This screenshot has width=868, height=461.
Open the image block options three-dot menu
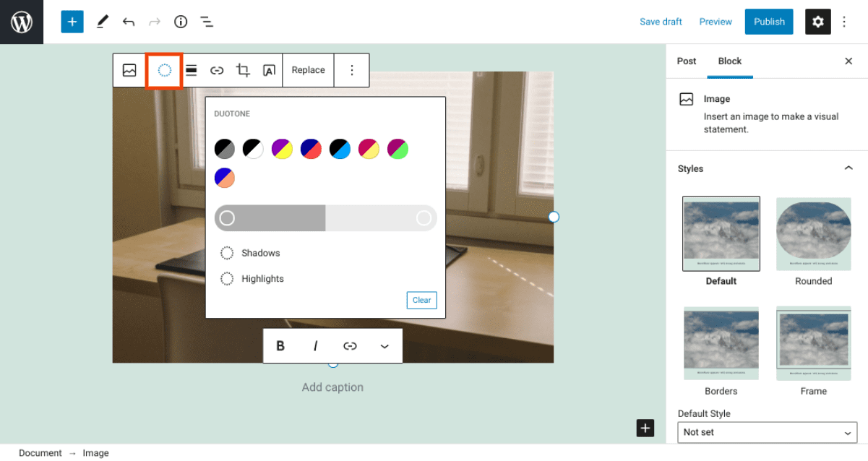(x=352, y=70)
